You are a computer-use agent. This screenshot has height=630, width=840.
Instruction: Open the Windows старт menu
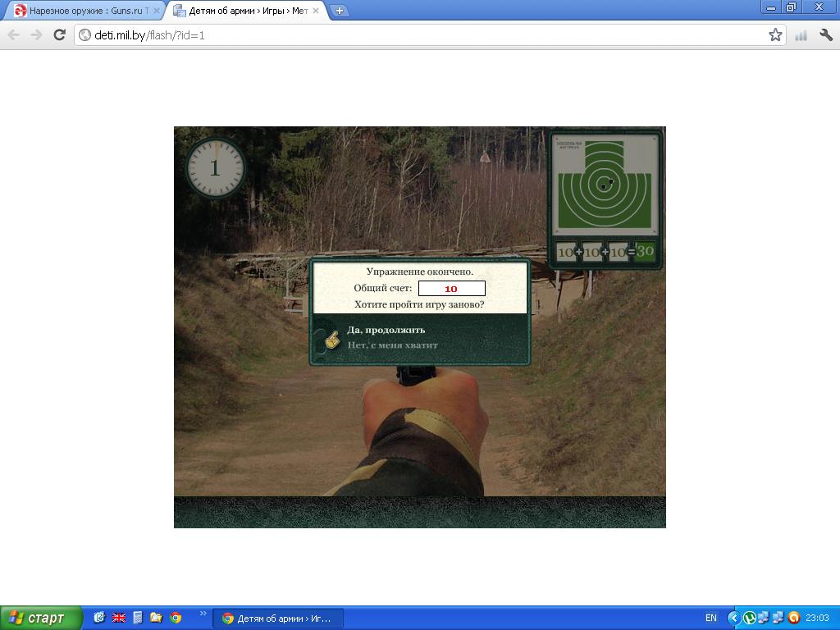[x=41, y=619]
